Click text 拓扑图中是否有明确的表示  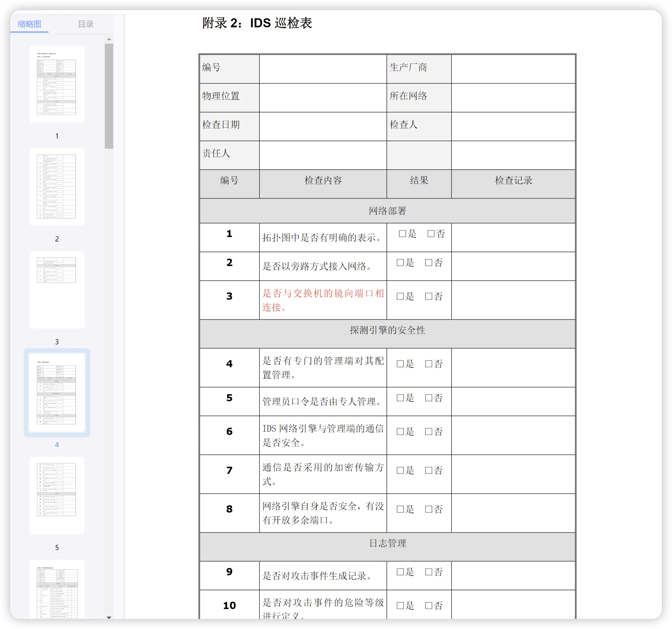click(x=322, y=237)
